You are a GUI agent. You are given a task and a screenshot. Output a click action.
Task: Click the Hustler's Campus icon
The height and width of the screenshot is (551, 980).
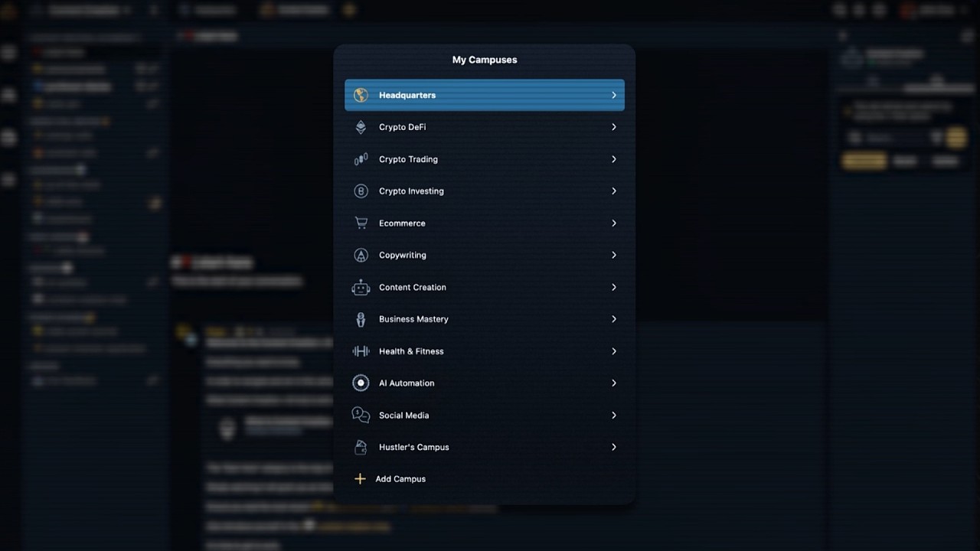pyautogui.click(x=361, y=447)
